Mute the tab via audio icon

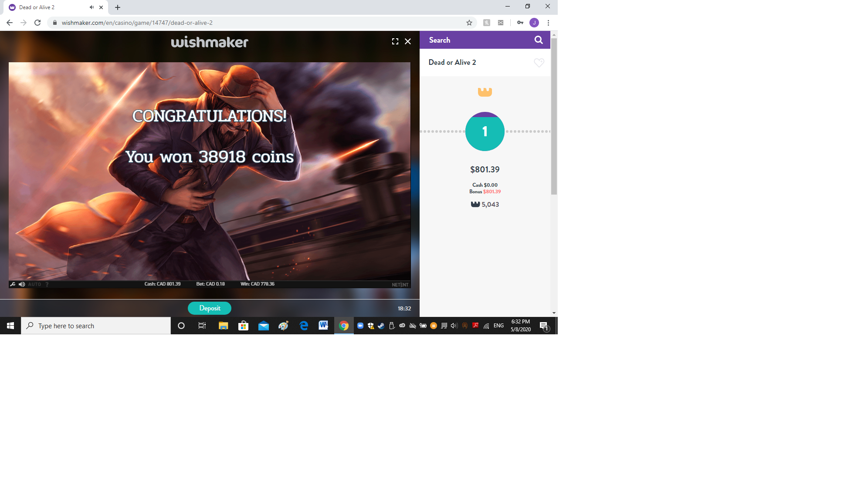(92, 7)
